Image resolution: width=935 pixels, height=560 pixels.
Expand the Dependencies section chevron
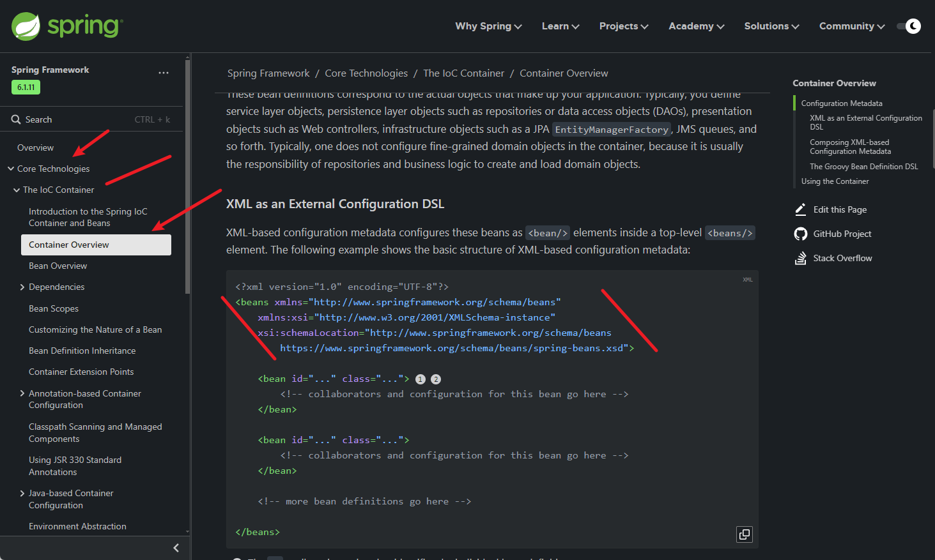click(22, 287)
